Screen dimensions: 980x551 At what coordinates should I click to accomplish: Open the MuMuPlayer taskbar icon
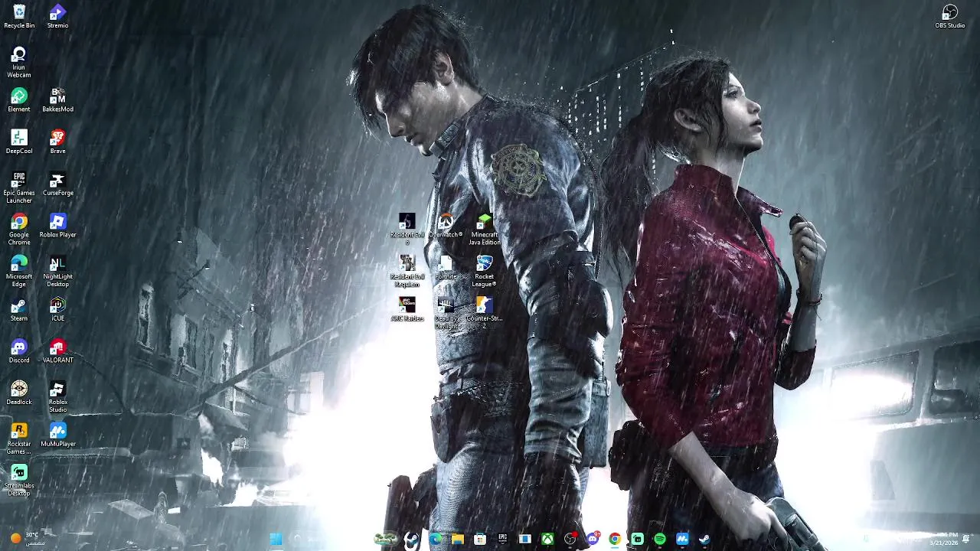[682, 540]
